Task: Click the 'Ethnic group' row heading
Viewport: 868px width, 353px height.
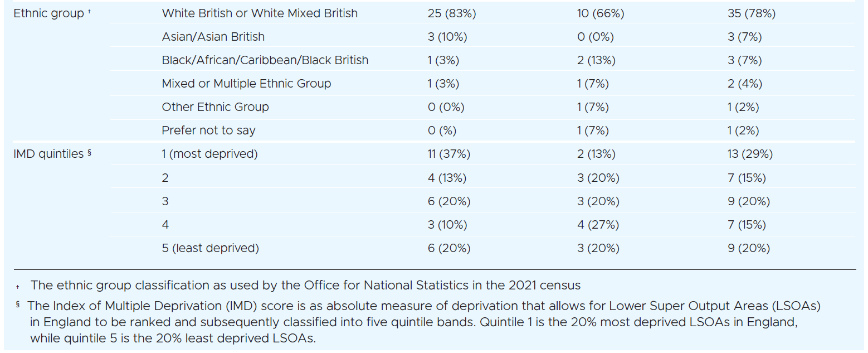Action: pos(48,13)
